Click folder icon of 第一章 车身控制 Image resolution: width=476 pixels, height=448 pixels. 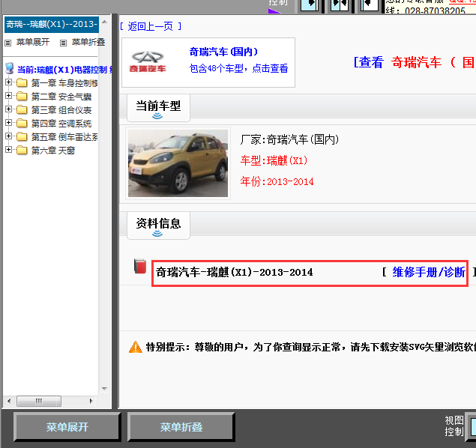[x=22, y=82]
